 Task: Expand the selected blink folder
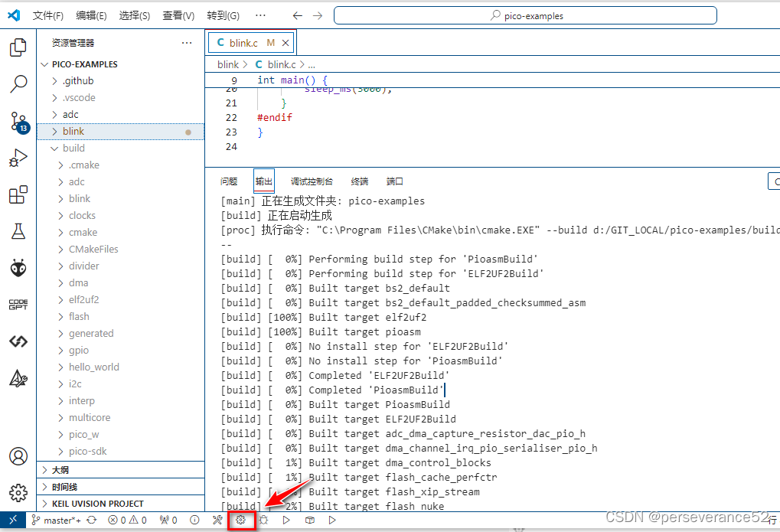click(x=120, y=132)
